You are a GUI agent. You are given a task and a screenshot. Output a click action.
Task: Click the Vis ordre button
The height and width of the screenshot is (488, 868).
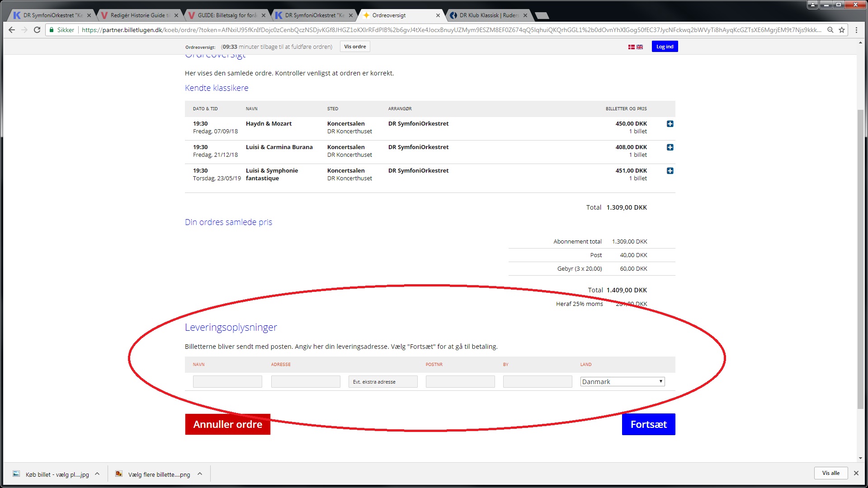(355, 47)
